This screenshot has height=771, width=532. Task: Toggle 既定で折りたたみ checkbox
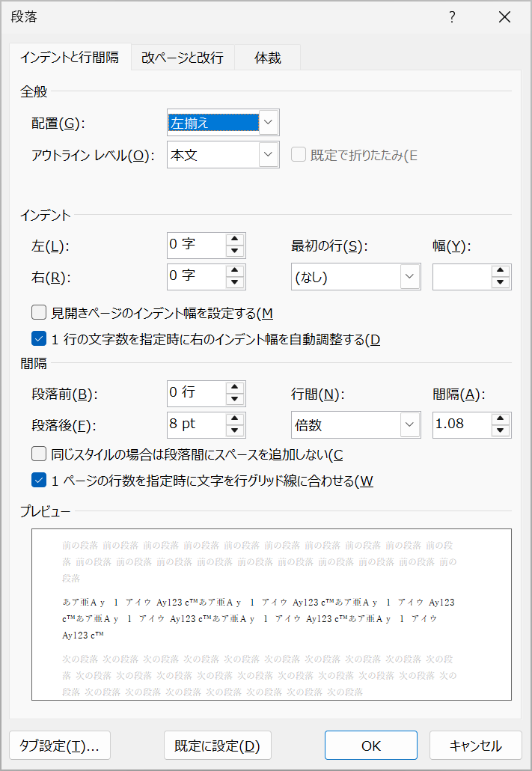pos(299,155)
